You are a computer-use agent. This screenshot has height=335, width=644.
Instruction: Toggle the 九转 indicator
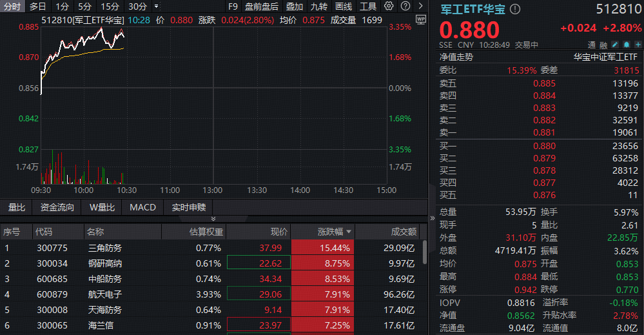pos(319,6)
